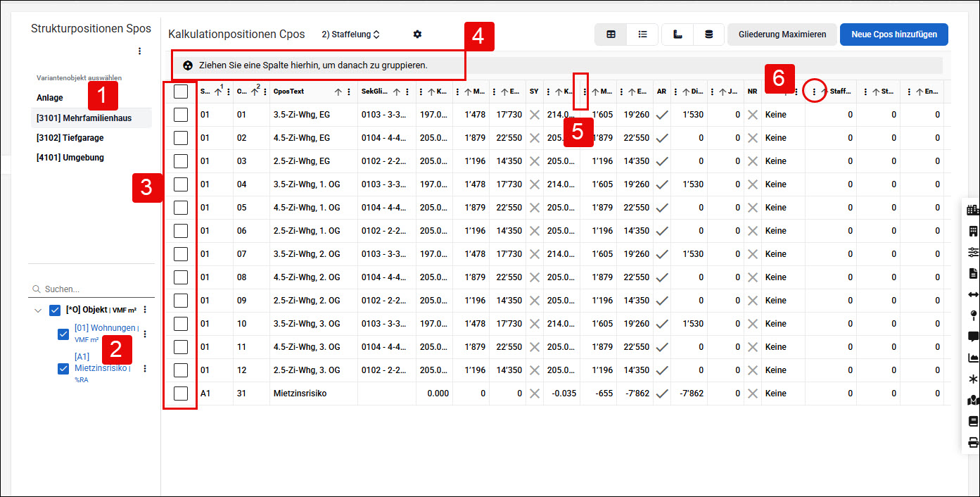Click the Gliederung Maximieren button

(782, 34)
